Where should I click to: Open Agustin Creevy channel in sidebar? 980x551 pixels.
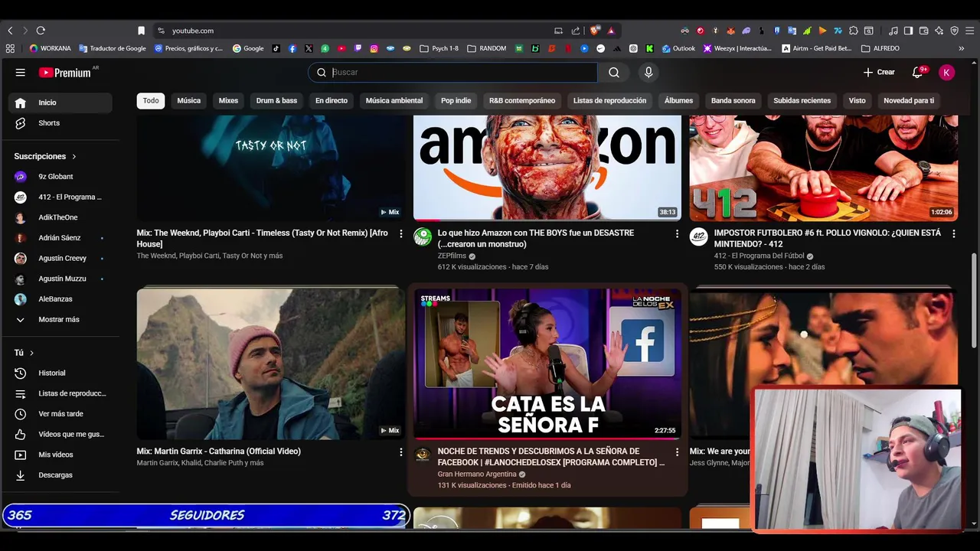[x=60, y=259]
